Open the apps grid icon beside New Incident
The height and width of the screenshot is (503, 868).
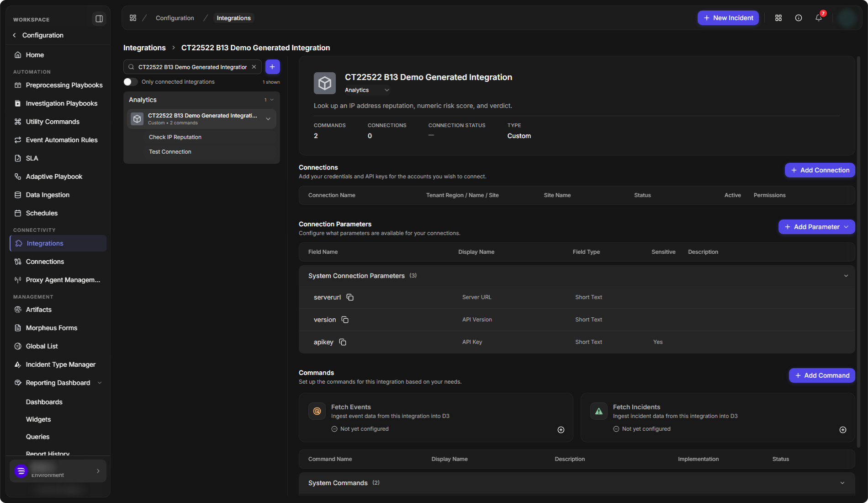[778, 18]
